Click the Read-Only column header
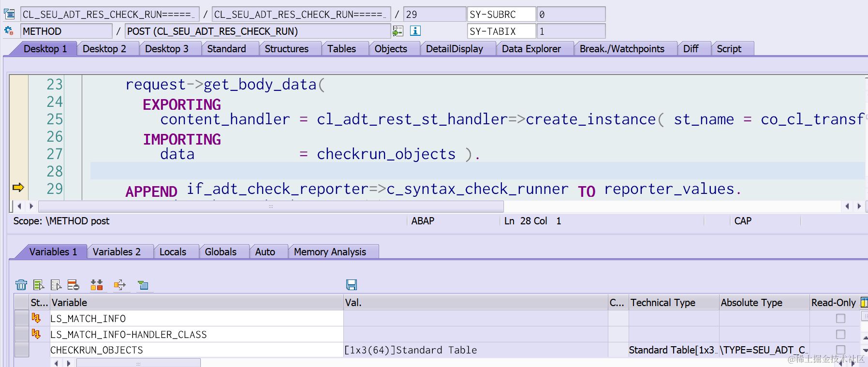The width and height of the screenshot is (868, 367). pos(834,303)
